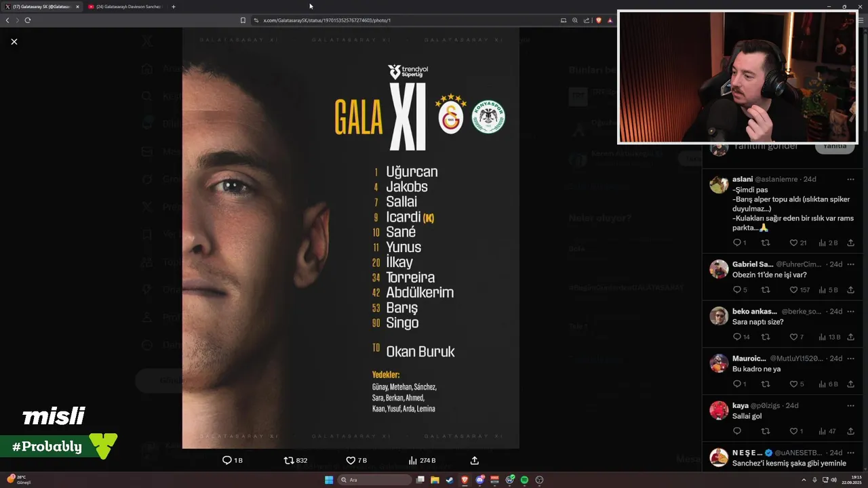This screenshot has height=488, width=868.
Task: Open more options on Gabriel Sa...'s comment
Action: (850, 264)
